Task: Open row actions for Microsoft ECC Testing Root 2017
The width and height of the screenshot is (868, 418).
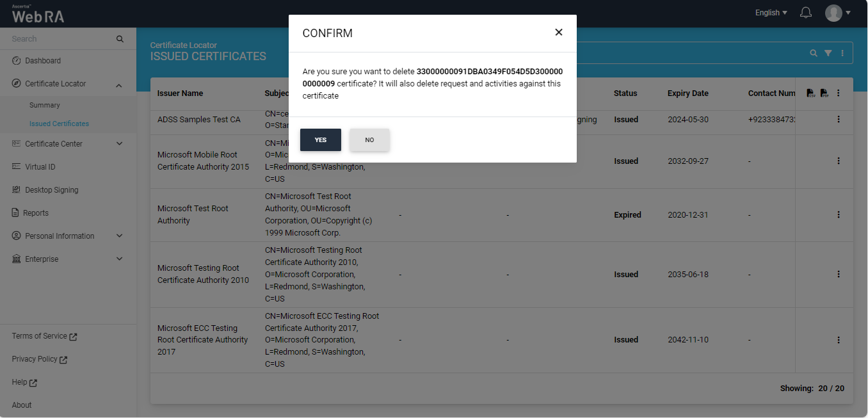Action: [x=839, y=340]
